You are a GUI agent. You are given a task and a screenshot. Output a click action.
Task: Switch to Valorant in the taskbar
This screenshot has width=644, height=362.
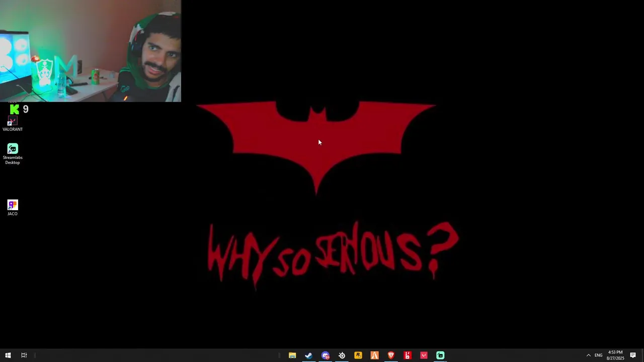424,355
